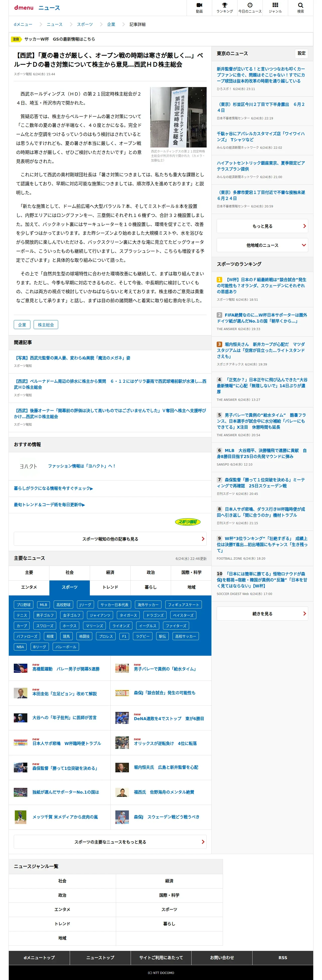The width and height of the screenshot is (322, 980).
Task: Click お問い合わせ in footer
Action: click(222, 958)
